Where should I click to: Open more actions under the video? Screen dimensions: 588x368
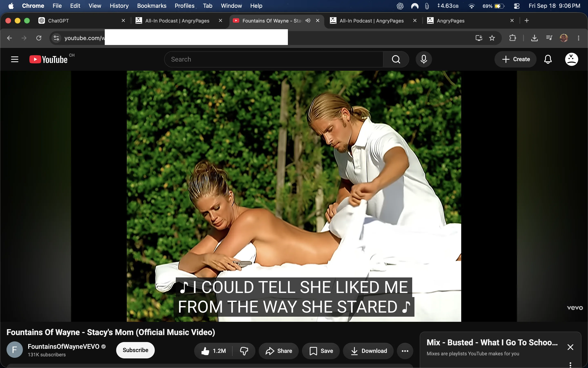pos(405,351)
